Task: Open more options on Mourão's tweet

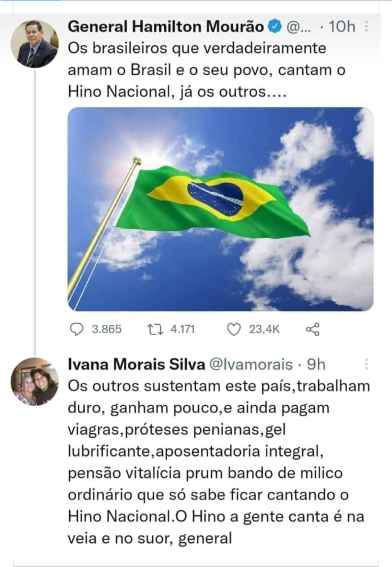Action: coord(367,26)
